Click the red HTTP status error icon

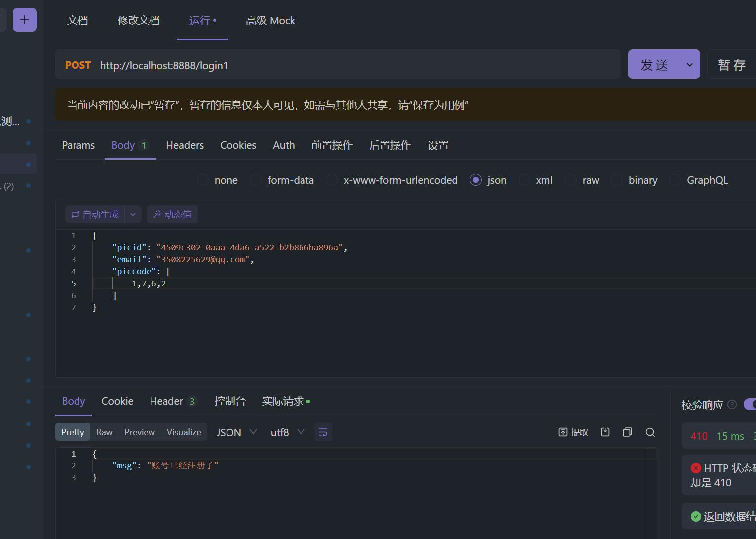click(x=696, y=468)
